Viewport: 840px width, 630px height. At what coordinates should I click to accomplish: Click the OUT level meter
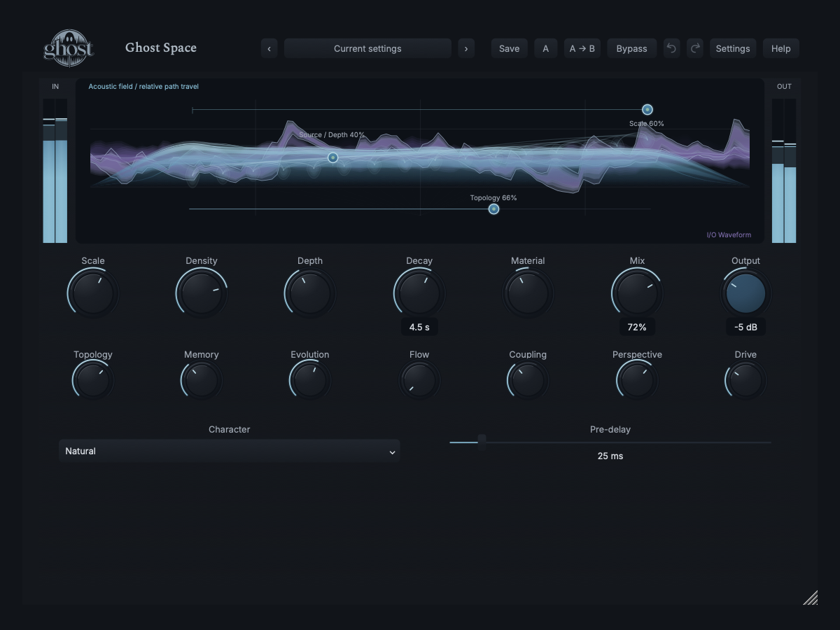(784, 170)
